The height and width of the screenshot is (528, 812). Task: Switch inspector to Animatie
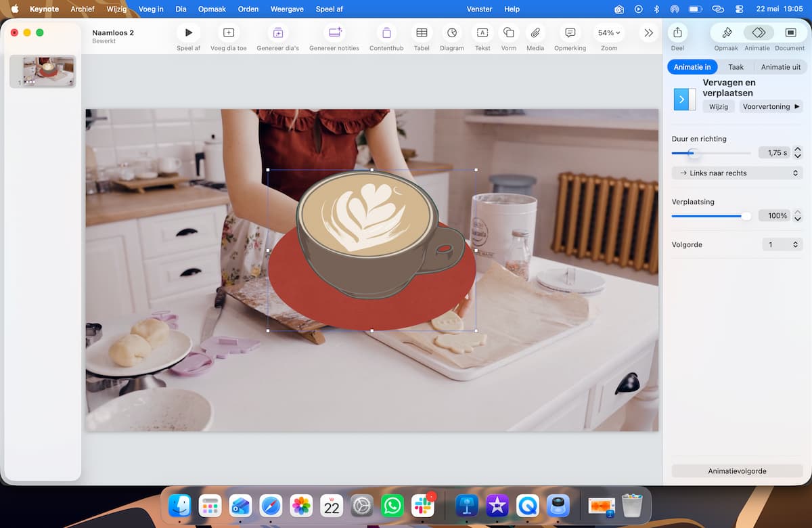(x=758, y=32)
